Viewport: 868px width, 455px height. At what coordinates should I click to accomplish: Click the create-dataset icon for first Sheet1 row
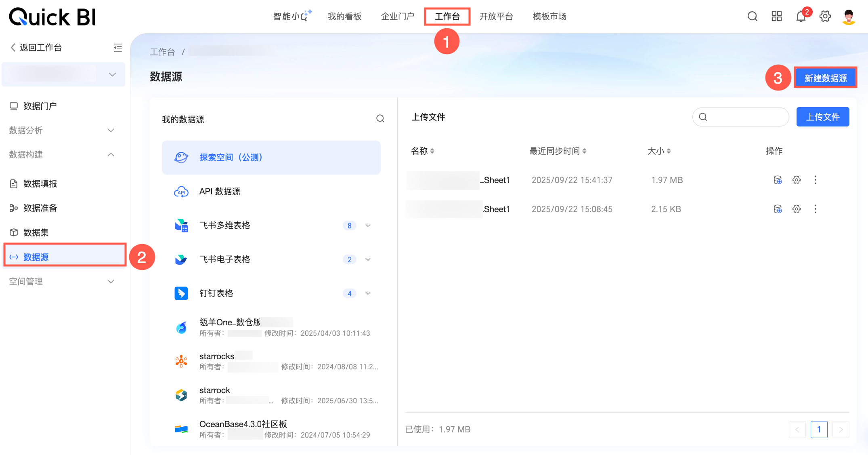click(x=778, y=180)
